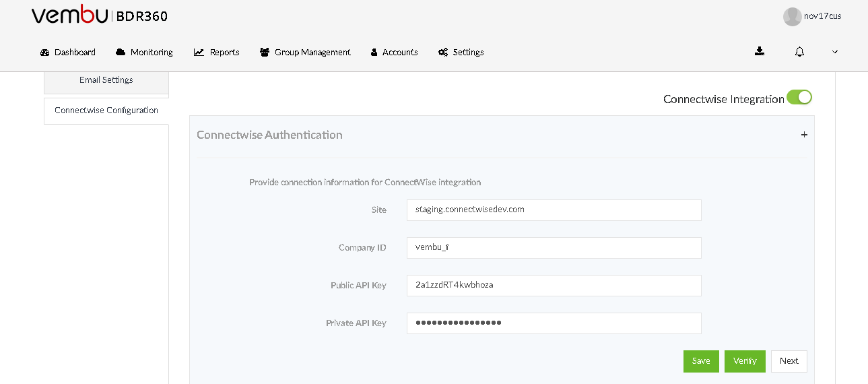Screen dimensions: 868x384
Task: Click the Site input field
Action: 554,210
